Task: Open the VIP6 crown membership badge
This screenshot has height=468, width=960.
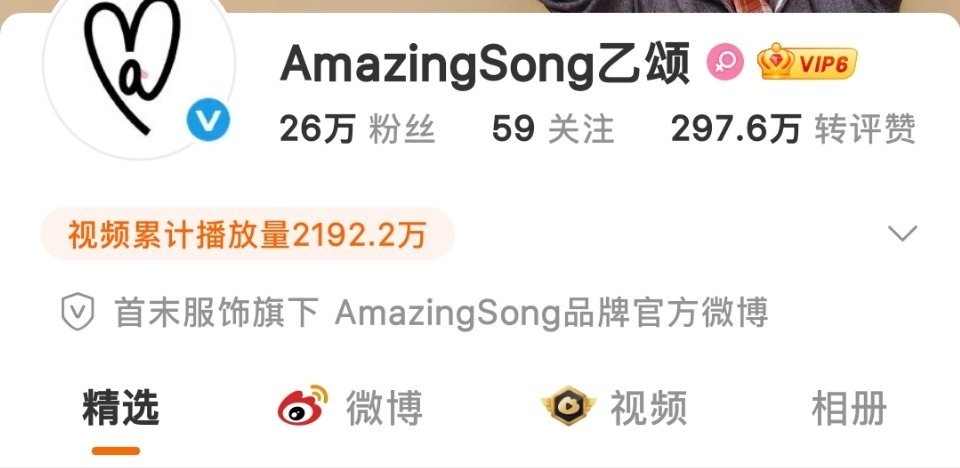Action: pos(807,62)
